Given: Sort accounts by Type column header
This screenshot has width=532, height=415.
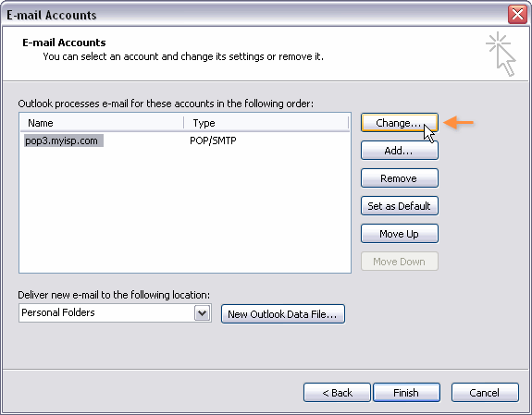Looking at the screenshot, I should coord(266,123).
